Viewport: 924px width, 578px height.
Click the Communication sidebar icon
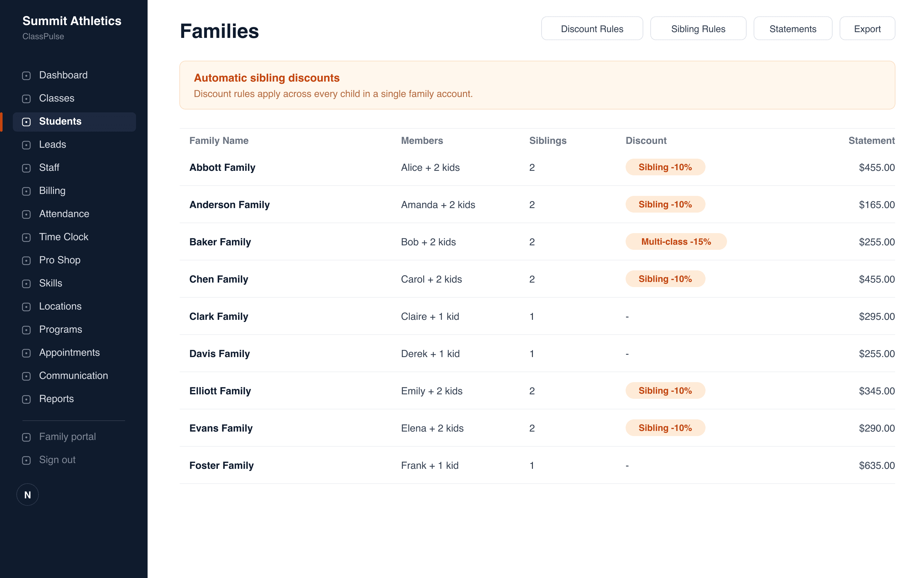[x=26, y=376]
